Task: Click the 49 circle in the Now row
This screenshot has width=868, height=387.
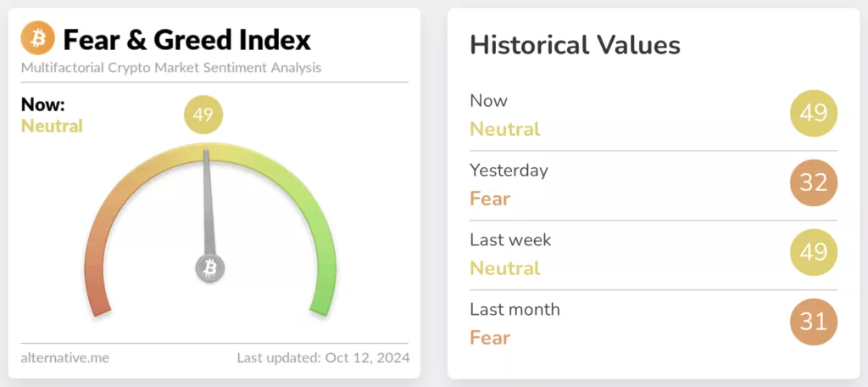Action: click(x=813, y=113)
